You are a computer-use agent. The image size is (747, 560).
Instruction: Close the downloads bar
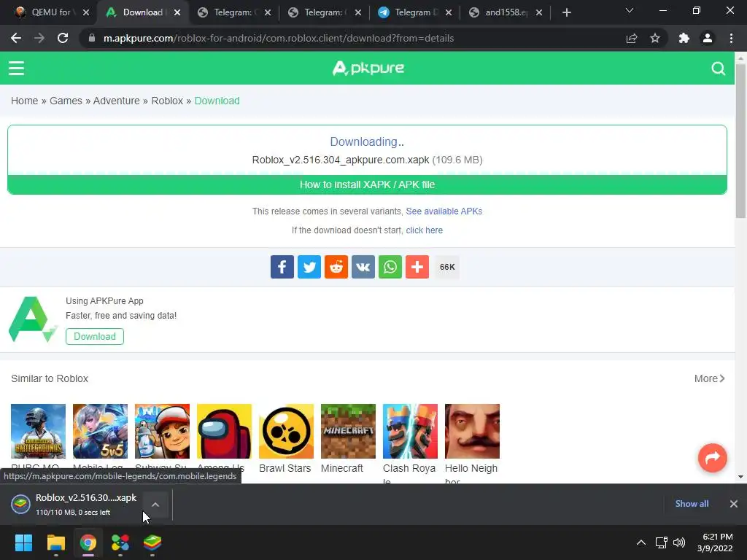coord(734,504)
